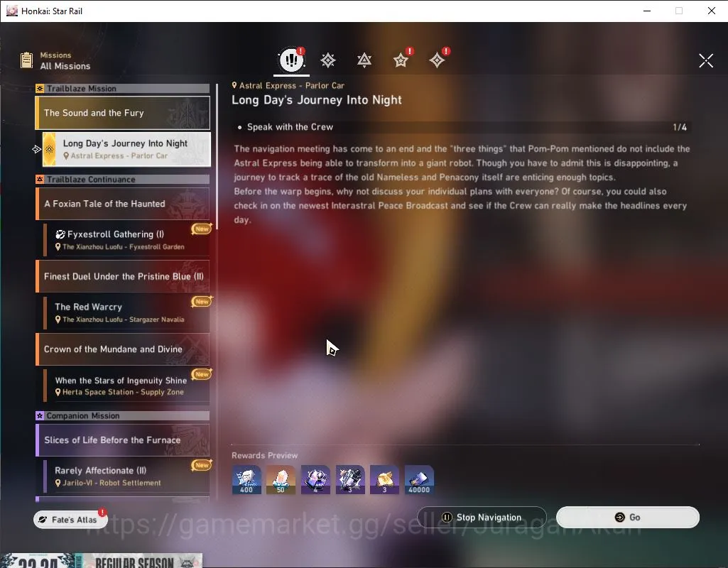Open A Foxian Tale of the Haunted
The height and width of the screenshot is (568, 728).
(x=123, y=204)
